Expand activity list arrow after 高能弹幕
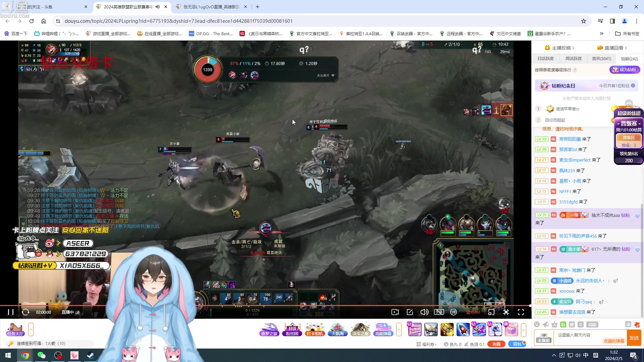Viewport: 644px width, 362px height. (x=399, y=329)
